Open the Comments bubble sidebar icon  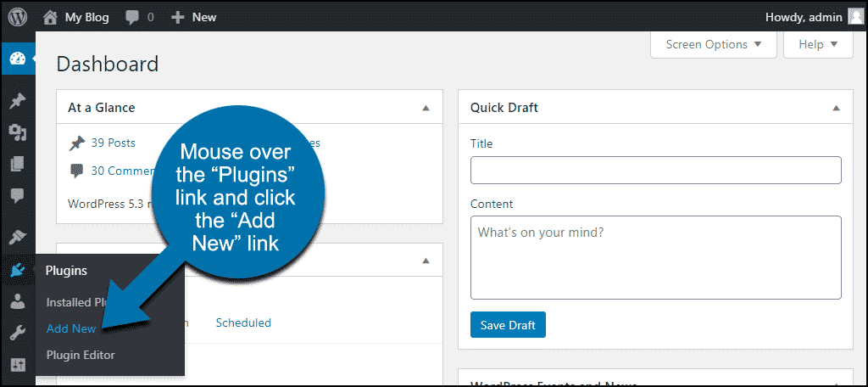tap(18, 196)
